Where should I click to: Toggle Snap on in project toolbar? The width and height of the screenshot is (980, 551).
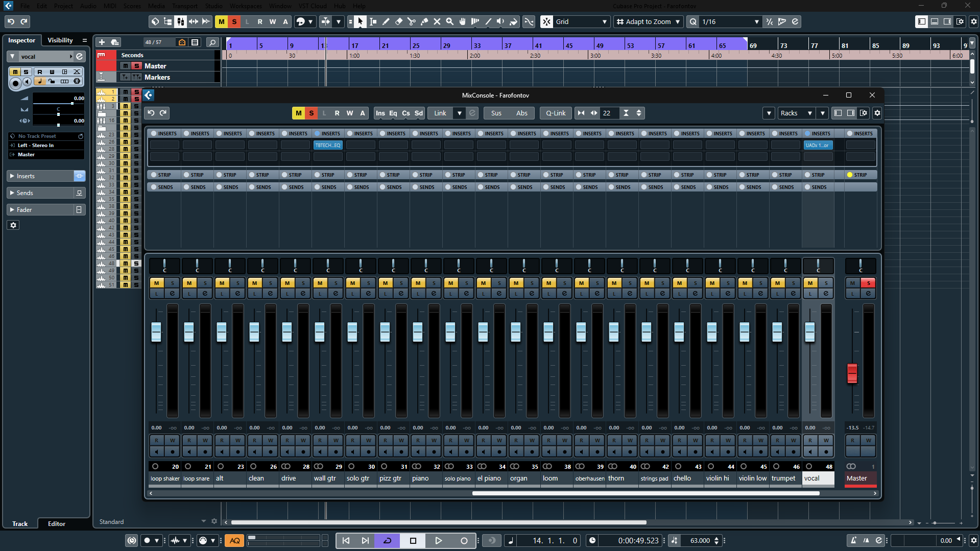(547, 21)
